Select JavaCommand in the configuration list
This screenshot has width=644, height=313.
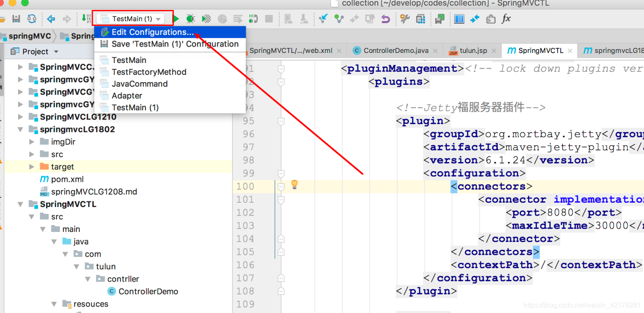pos(170,84)
